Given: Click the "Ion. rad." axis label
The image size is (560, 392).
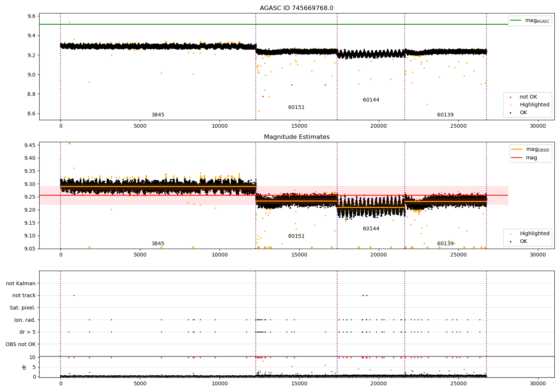Looking at the screenshot, I should pos(25,320).
